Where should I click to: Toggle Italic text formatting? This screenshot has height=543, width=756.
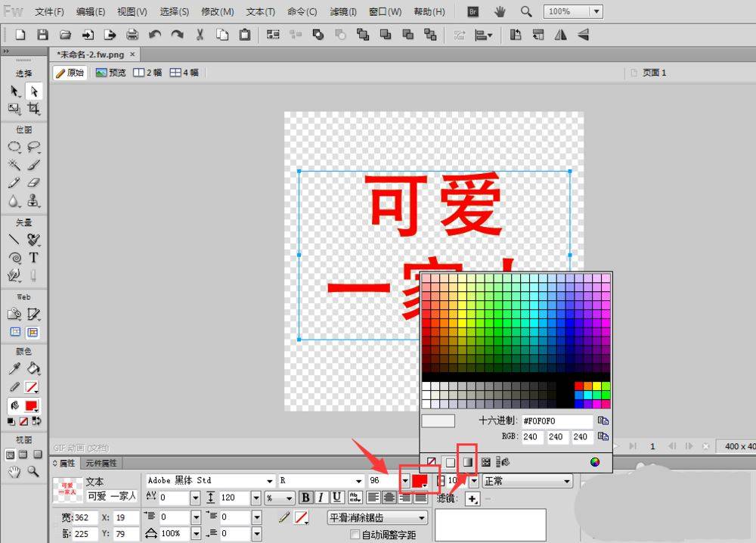(321, 497)
